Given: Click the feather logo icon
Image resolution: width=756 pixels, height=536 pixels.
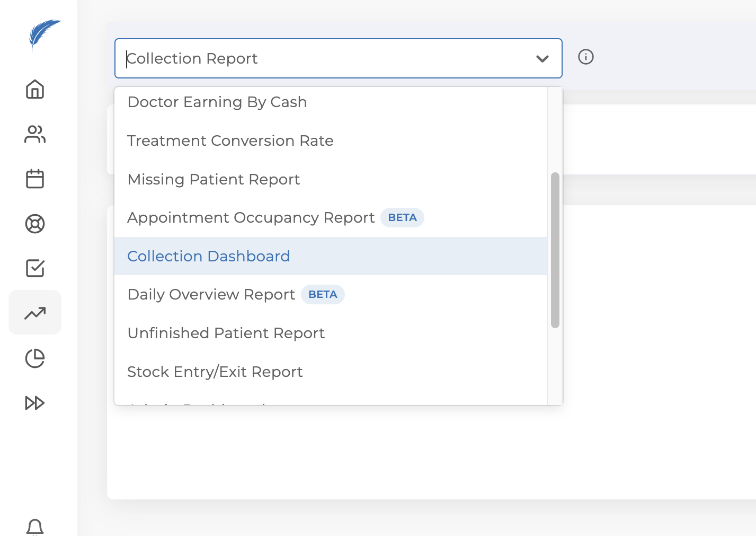Looking at the screenshot, I should point(43,34).
